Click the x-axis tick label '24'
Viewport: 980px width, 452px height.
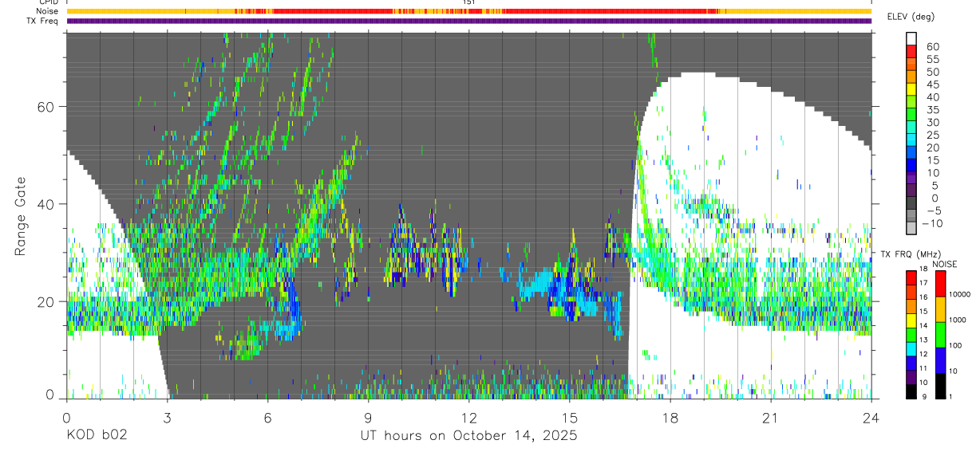pos(871,418)
